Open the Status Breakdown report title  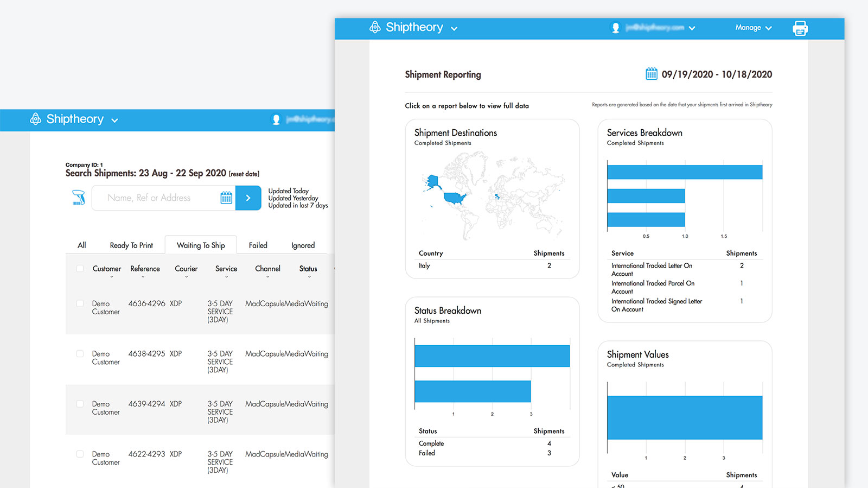[x=448, y=310]
